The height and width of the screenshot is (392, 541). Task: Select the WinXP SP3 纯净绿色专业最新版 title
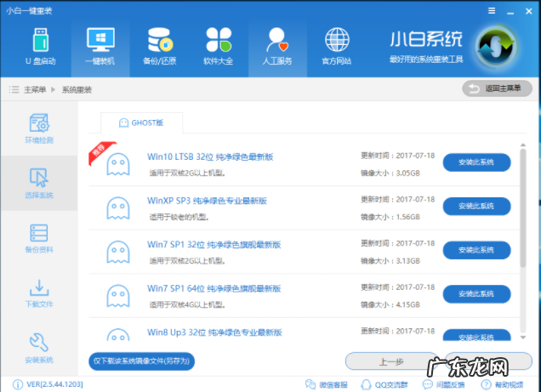(x=207, y=201)
